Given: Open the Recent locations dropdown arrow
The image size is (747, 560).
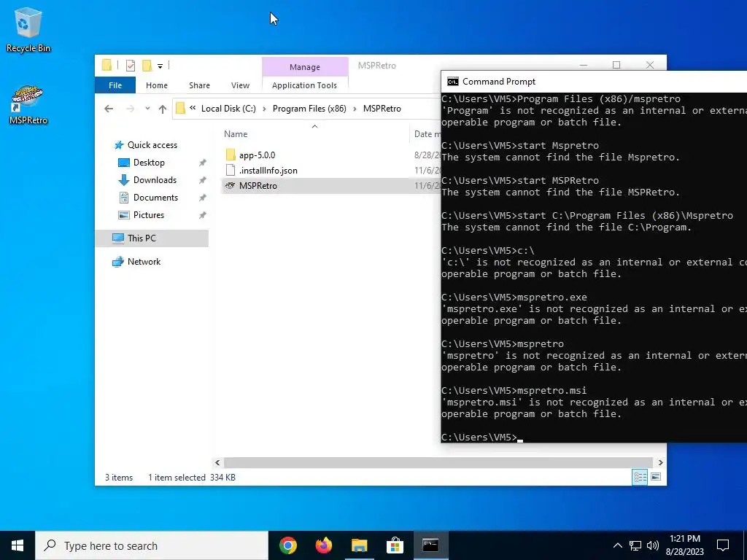Looking at the screenshot, I should (147, 109).
